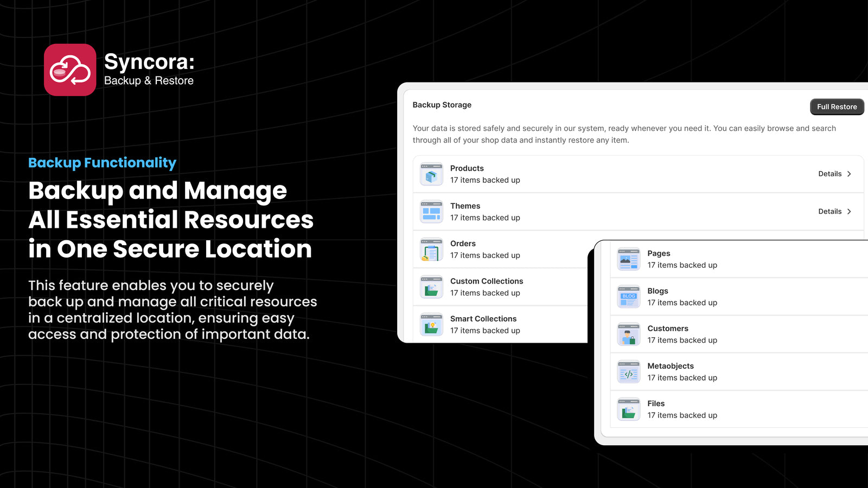This screenshot has width=868, height=488.
Task: Select the Blogs icon
Action: pyautogui.click(x=628, y=296)
